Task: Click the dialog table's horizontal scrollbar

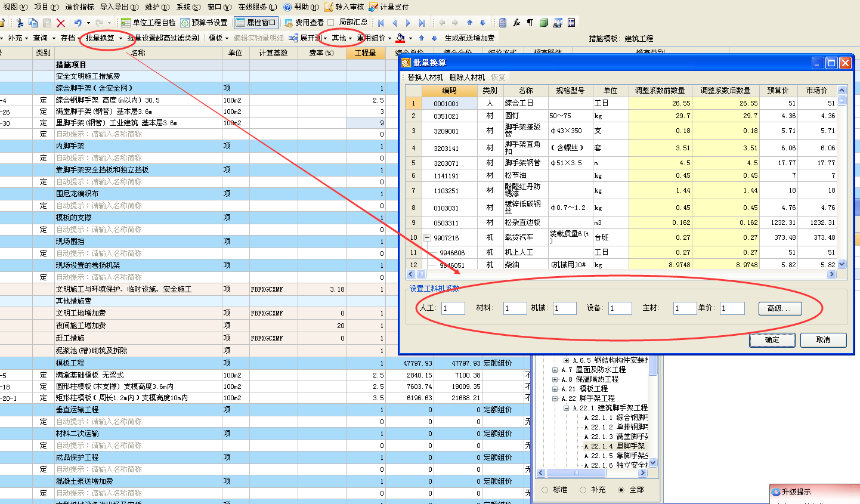Action: click(620, 274)
